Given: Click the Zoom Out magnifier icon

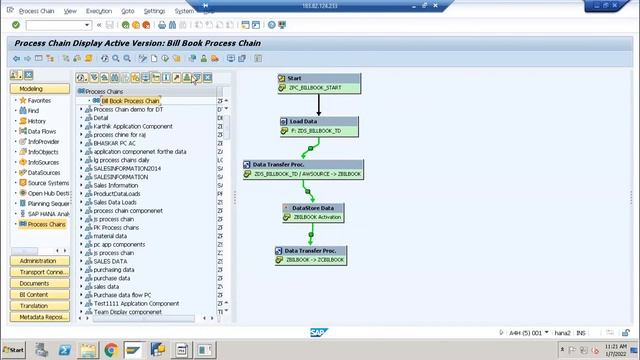Looking at the screenshot, I should (127, 59).
